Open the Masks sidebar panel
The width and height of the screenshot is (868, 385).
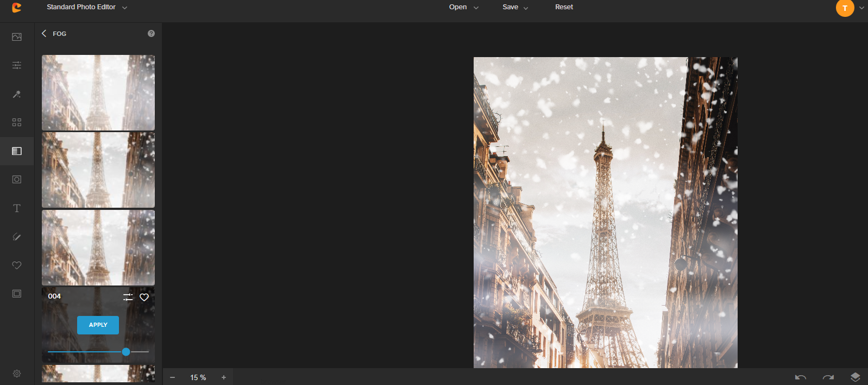(17, 179)
